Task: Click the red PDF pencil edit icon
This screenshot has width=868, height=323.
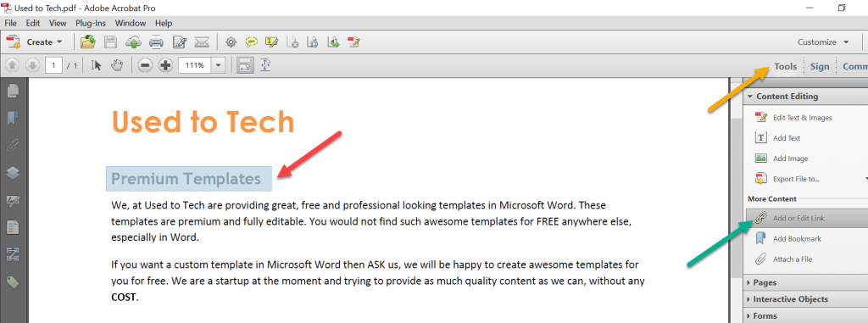Action: coord(353,42)
